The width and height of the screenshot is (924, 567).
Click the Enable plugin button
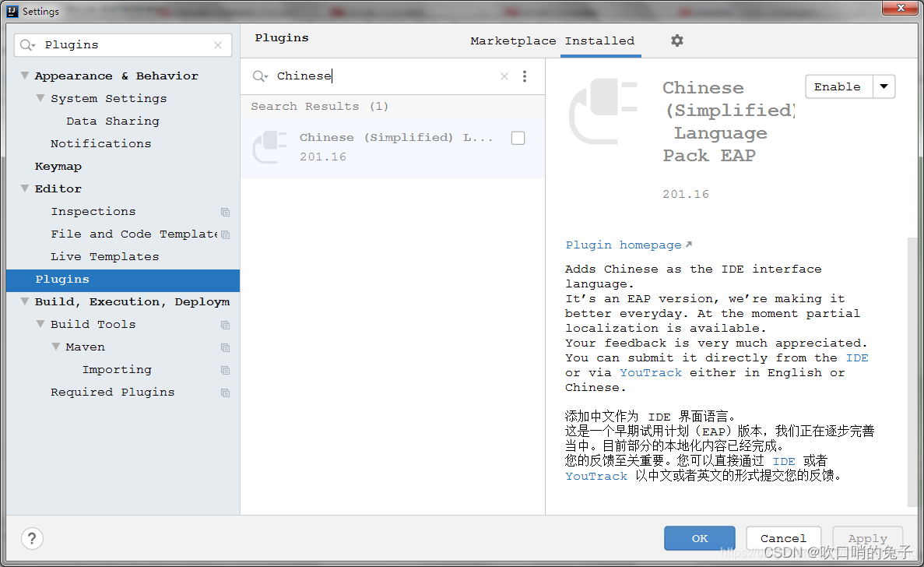pos(838,86)
